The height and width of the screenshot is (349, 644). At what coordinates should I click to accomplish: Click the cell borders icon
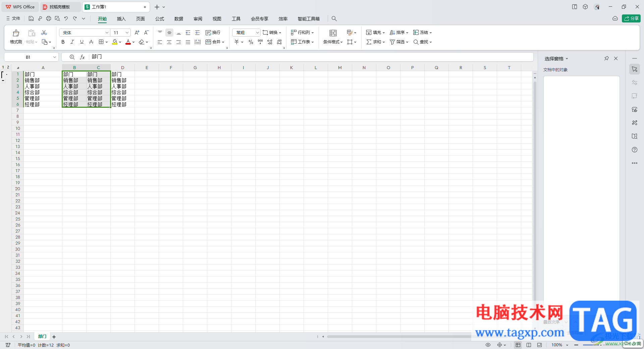pyautogui.click(x=101, y=42)
